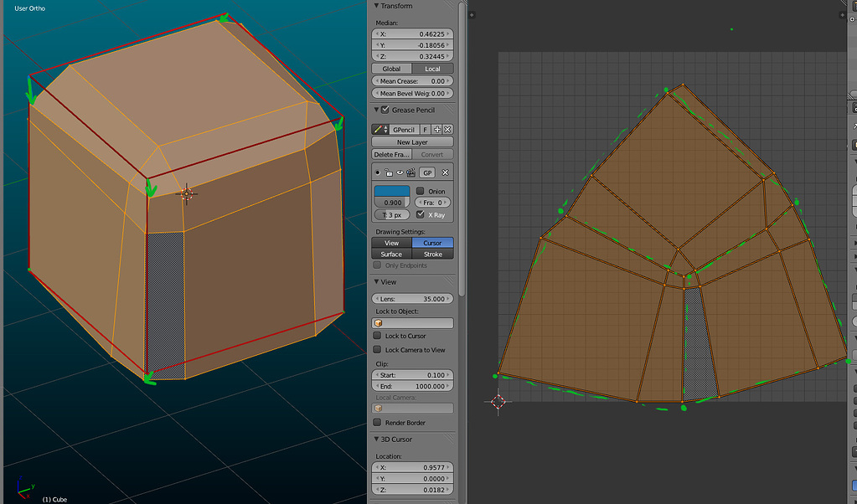Click the GP layer name field
The image size is (857, 504).
point(428,172)
